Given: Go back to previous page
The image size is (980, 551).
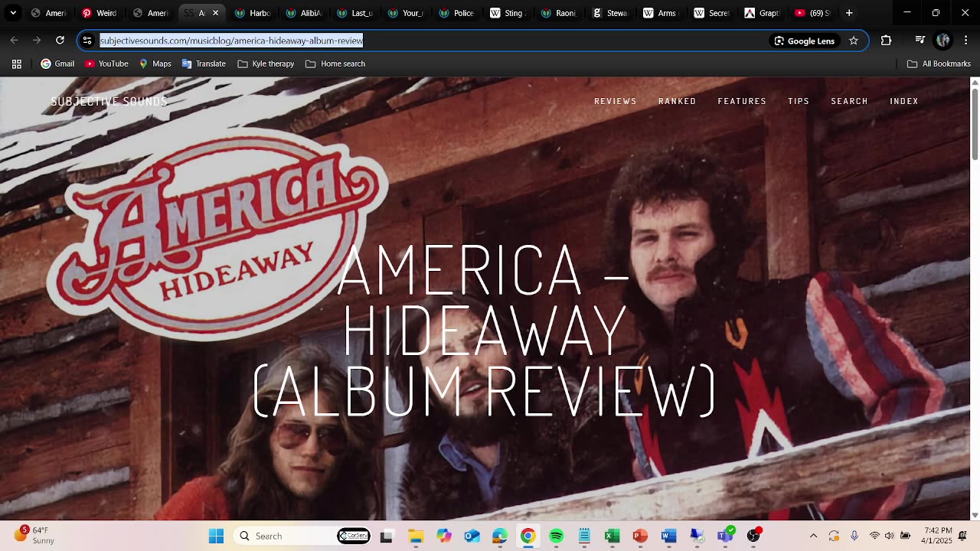Looking at the screenshot, I should 14,41.
